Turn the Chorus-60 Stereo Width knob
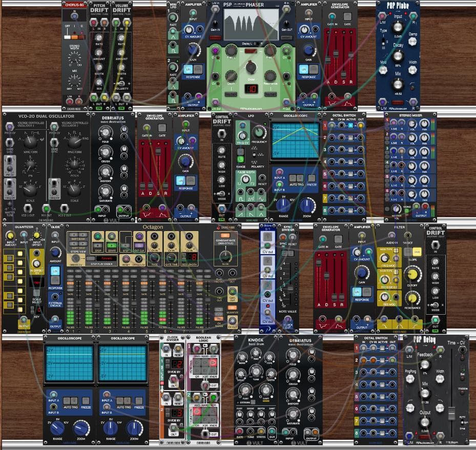Viewport: 476px width, 450px height. point(74,57)
